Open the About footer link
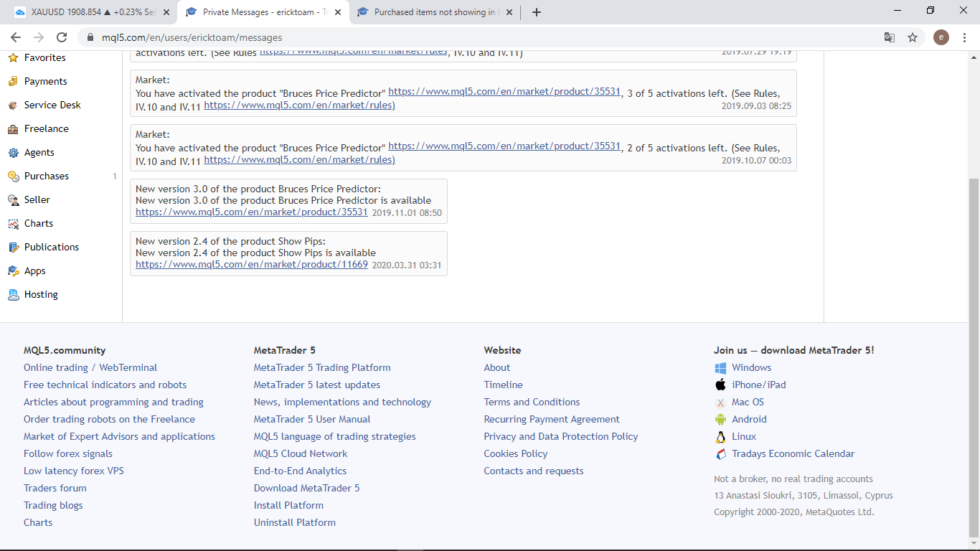The width and height of the screenshot is (980, 551). 497,368
